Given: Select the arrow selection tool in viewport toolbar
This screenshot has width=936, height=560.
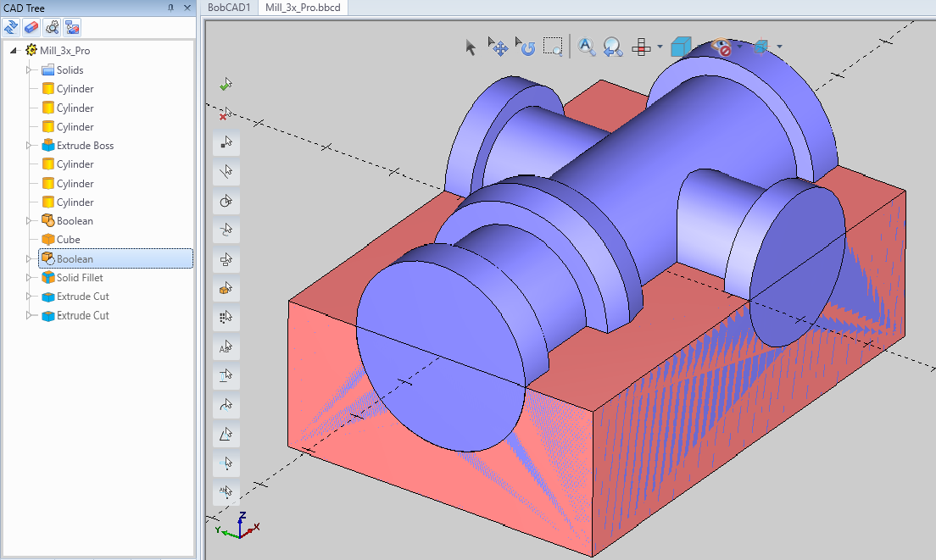Looking at the screenshot, I should [470, 47].
